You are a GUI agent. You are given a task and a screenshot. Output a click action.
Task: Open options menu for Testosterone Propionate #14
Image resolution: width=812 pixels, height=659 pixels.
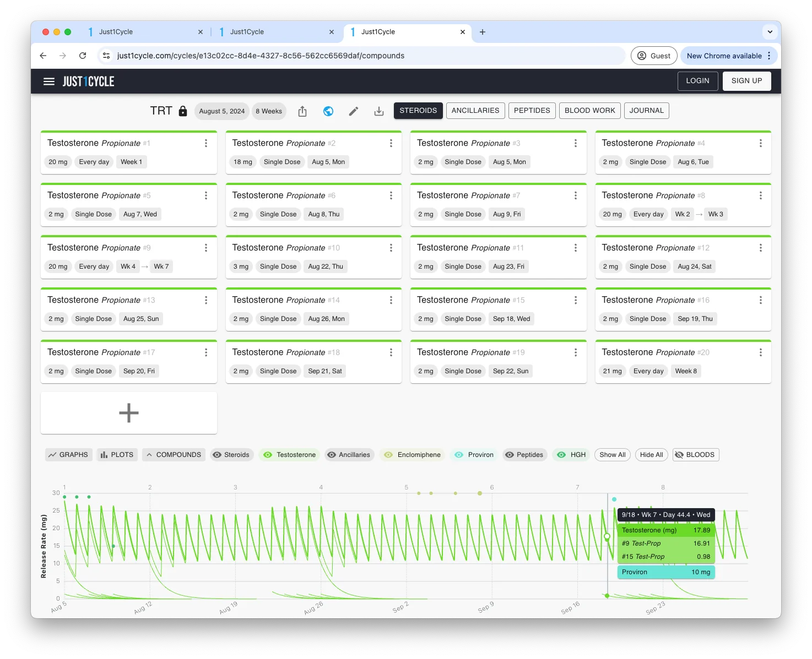(x=391, y=300)
